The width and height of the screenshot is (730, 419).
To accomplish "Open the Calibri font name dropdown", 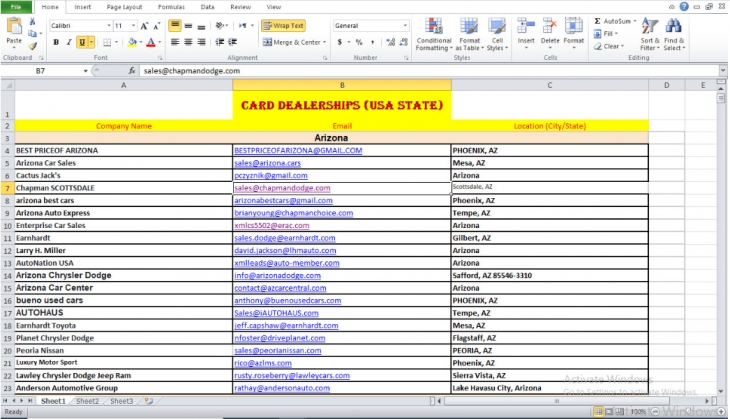I will (109, 26).
